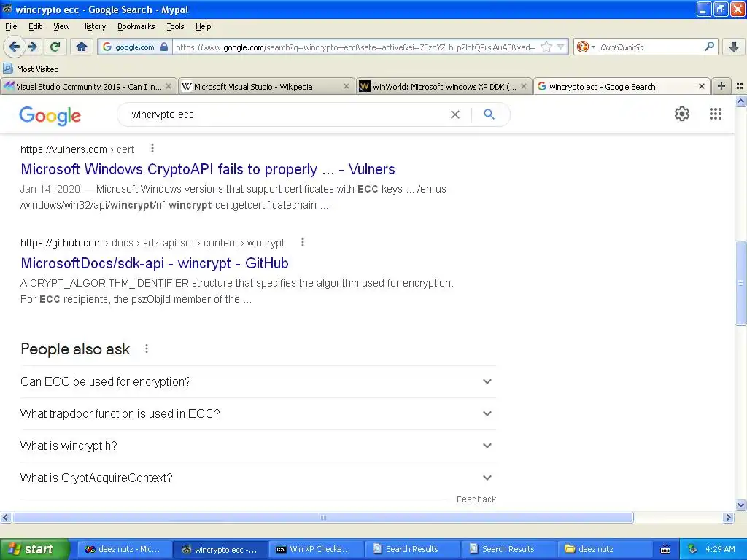Click the system tray network icon

pos(693,549)
